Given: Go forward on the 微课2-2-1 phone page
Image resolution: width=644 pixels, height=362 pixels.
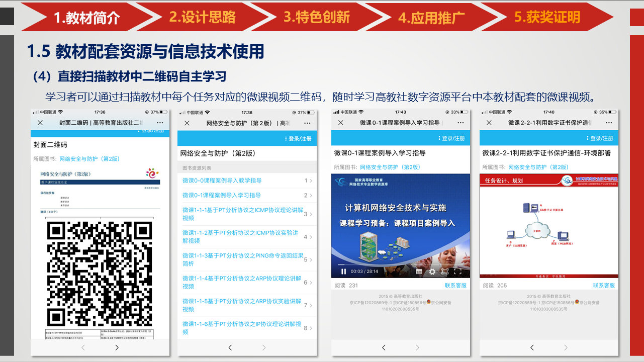Looking at the screenshot, I should [566, 347].
